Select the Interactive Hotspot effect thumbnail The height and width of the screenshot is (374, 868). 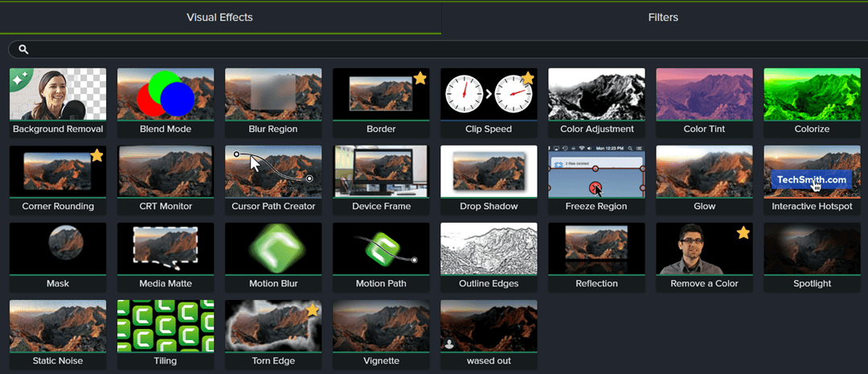[812, 172]
